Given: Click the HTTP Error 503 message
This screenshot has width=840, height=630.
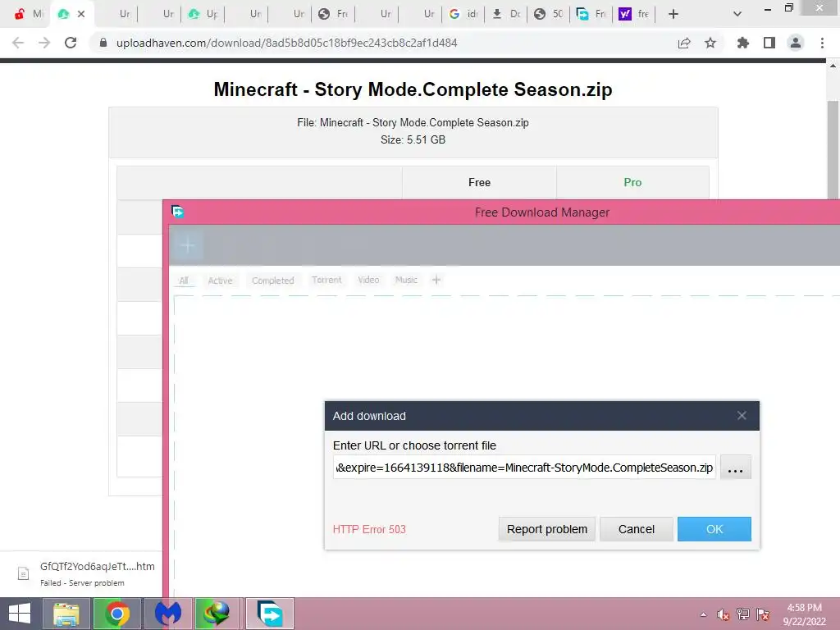Looking at the screenshot, I should coord(369,529).
